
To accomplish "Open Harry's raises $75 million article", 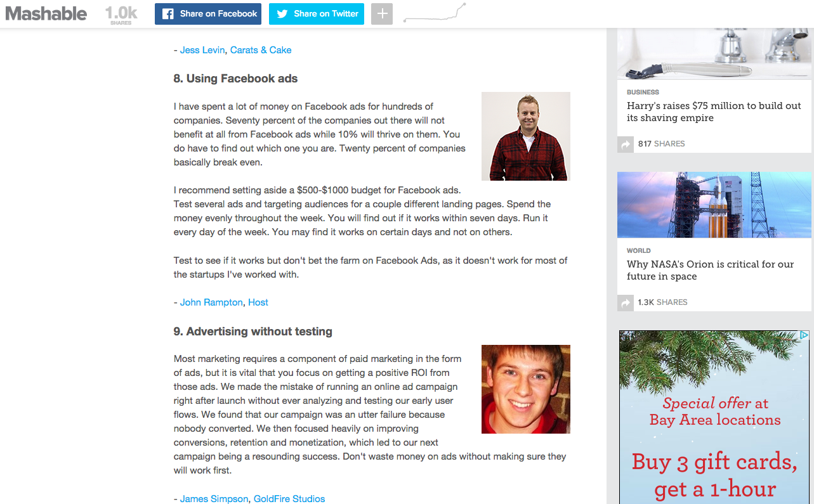I will point(714,112).
